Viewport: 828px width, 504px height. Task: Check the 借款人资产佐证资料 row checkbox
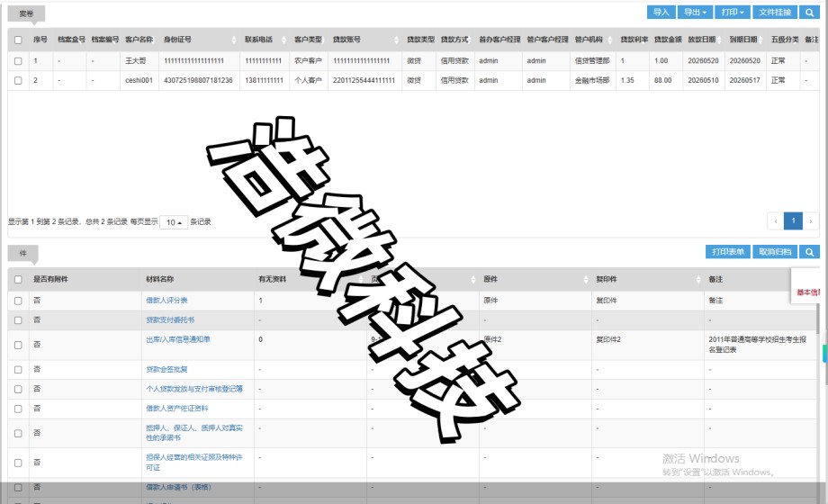19,409
